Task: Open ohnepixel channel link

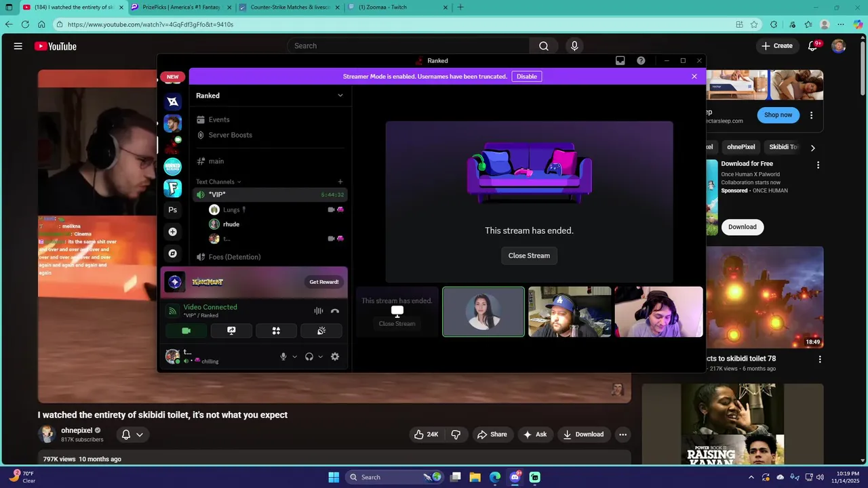Action: click(77, 430)
